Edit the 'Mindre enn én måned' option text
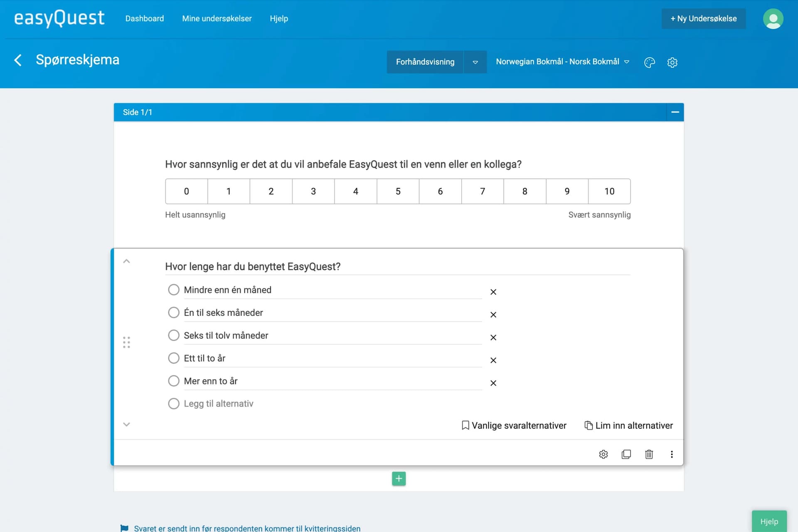 point(332,290)
